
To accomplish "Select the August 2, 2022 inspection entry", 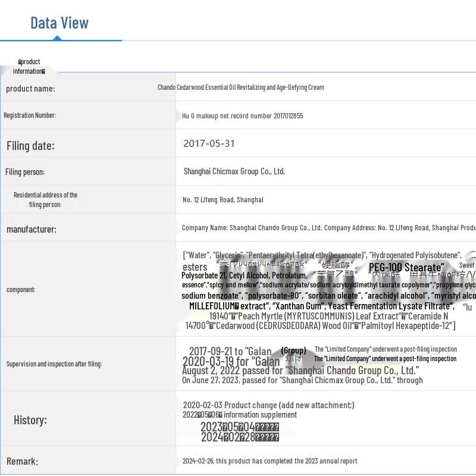I will pos(300,370).
